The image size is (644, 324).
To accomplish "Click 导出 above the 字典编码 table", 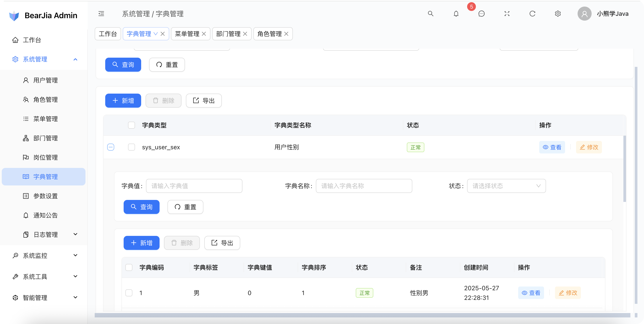I will 222,243.
